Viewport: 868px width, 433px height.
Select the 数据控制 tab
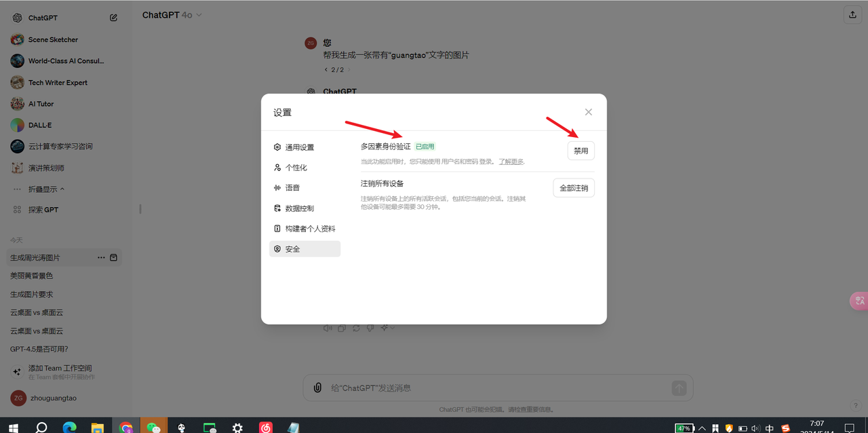[304, 208]
